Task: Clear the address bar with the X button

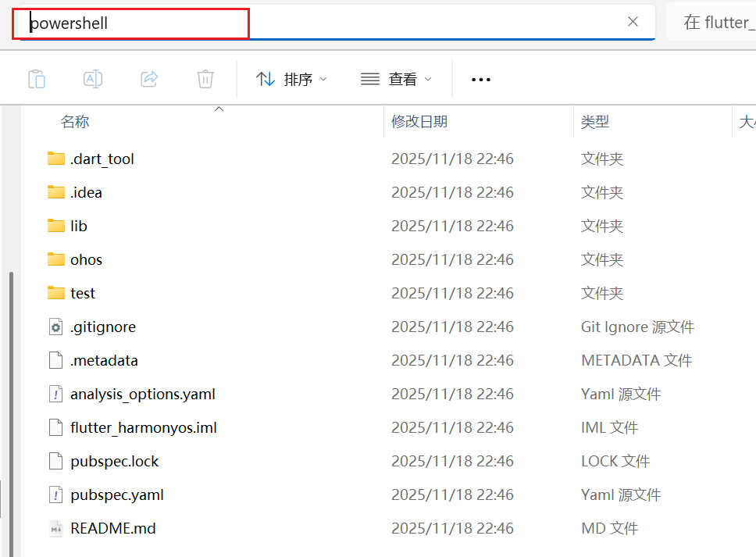Action: click(633, 22)
